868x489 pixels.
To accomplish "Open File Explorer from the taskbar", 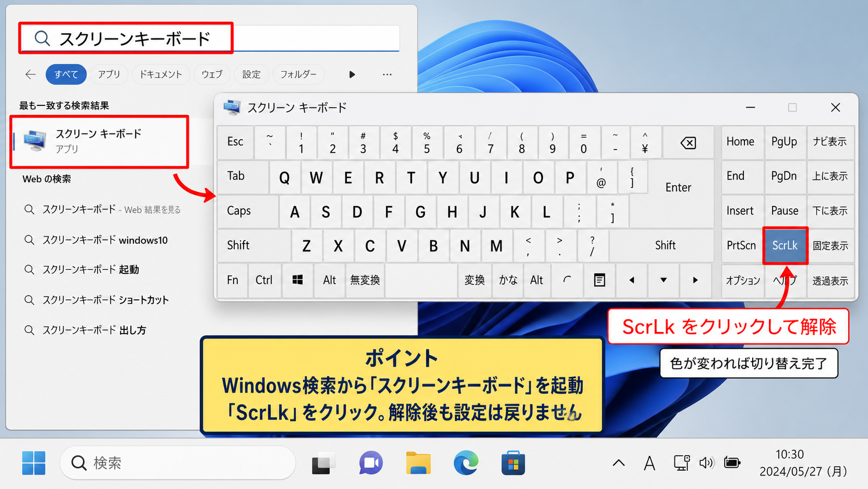I will pos(418,463).
